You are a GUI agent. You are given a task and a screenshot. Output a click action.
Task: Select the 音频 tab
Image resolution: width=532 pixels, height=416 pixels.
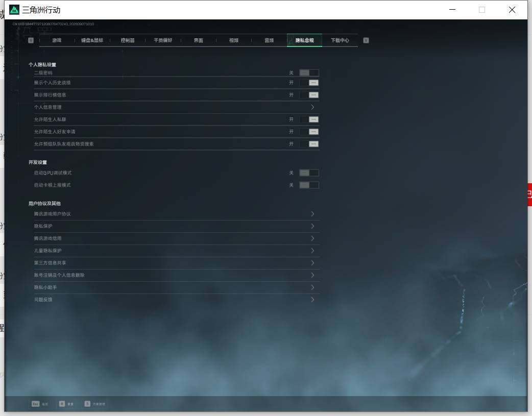[269, 40]
